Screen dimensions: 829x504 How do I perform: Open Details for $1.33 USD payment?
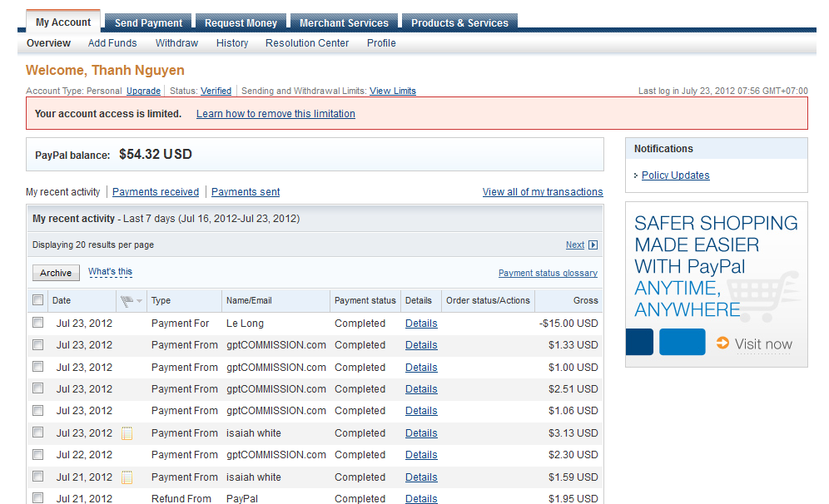tap(421, 345)
